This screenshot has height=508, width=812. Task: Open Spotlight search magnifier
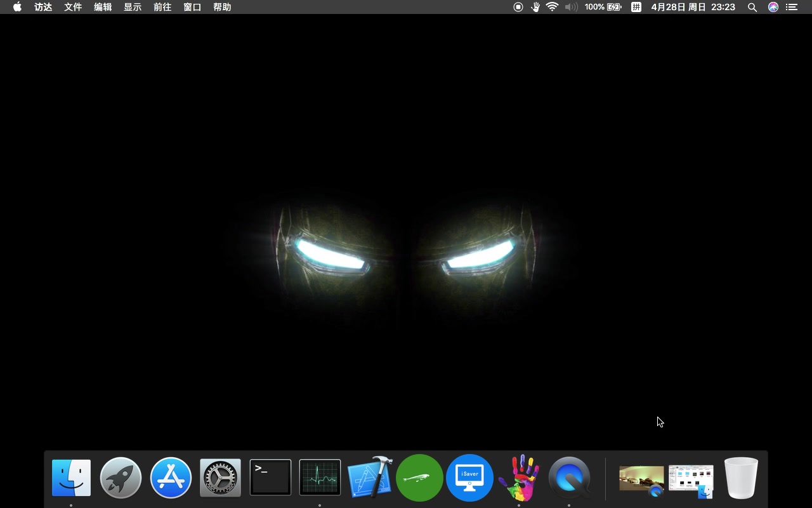(x=752, y=7)
